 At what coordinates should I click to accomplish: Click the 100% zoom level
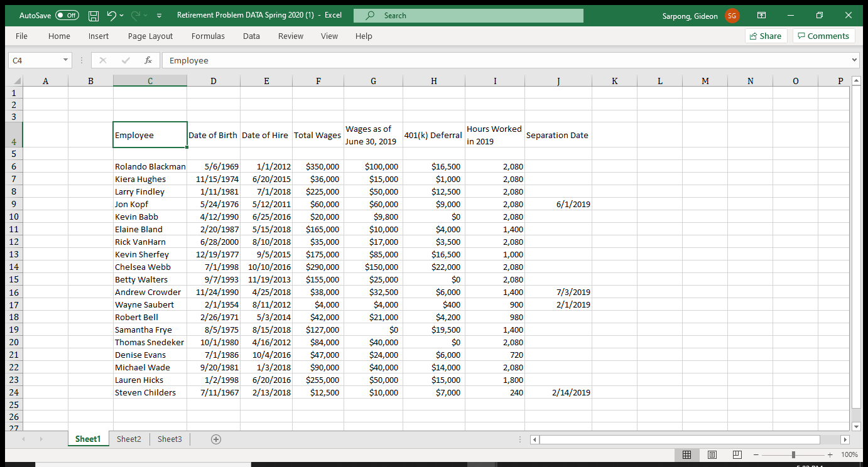[x=849, y=454]
